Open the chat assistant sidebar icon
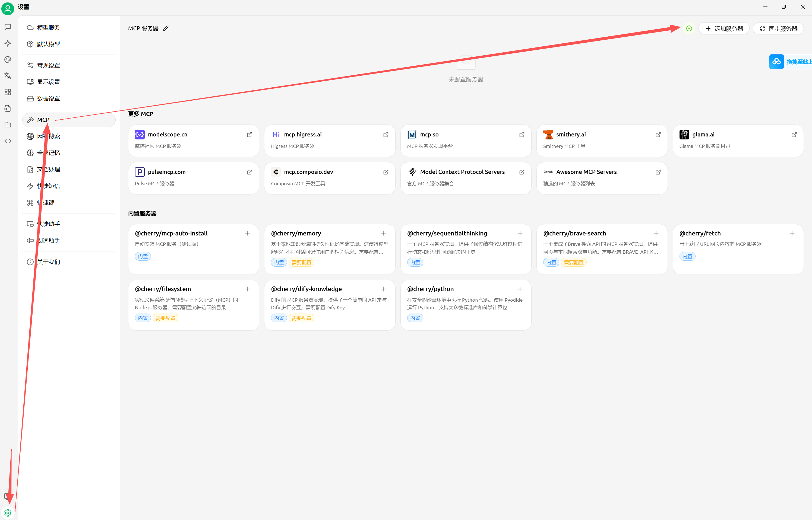The image size is (812, 520). (x=8, y=27)
